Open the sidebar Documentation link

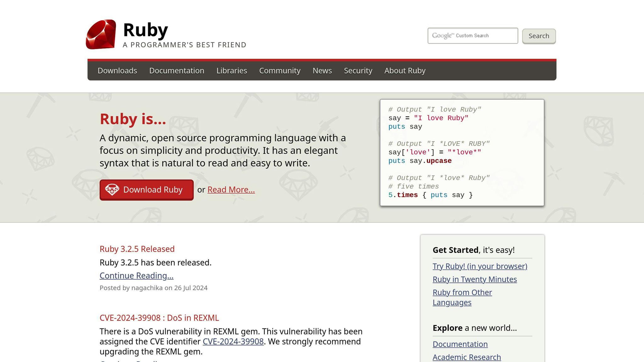tap(460, 344)
